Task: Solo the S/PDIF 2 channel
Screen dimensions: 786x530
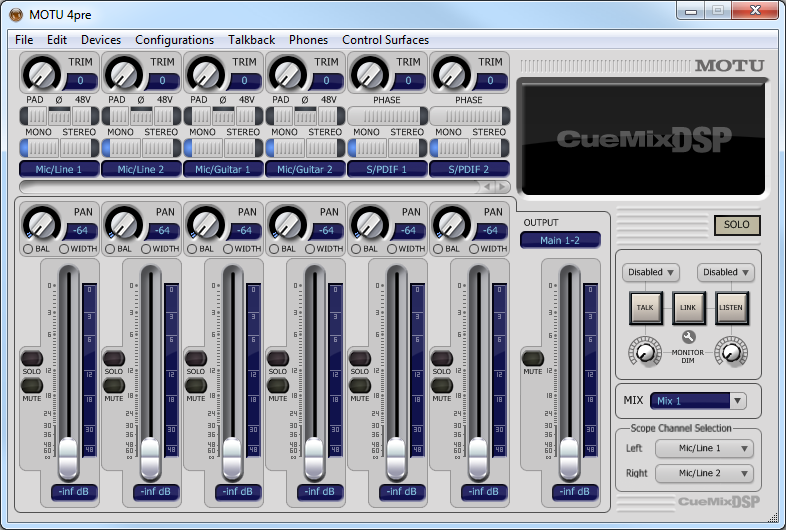Action: pos(442,359)
